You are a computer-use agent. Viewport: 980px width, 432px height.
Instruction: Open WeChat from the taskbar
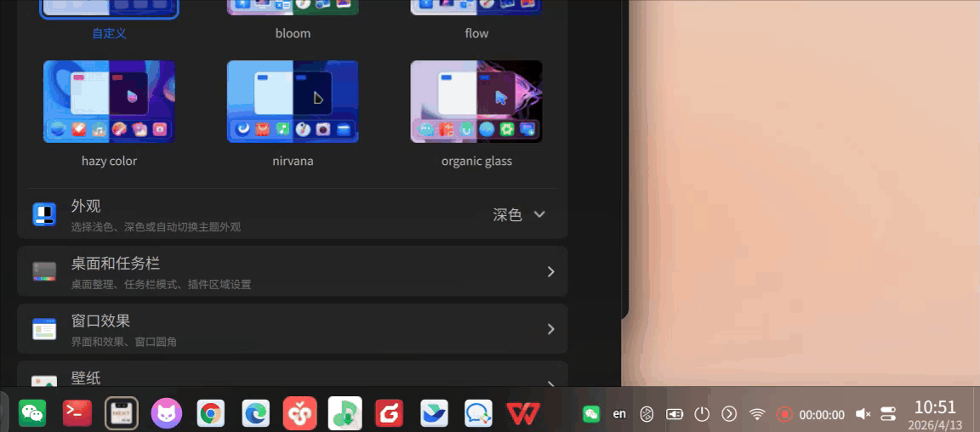[x=31, y=413]
